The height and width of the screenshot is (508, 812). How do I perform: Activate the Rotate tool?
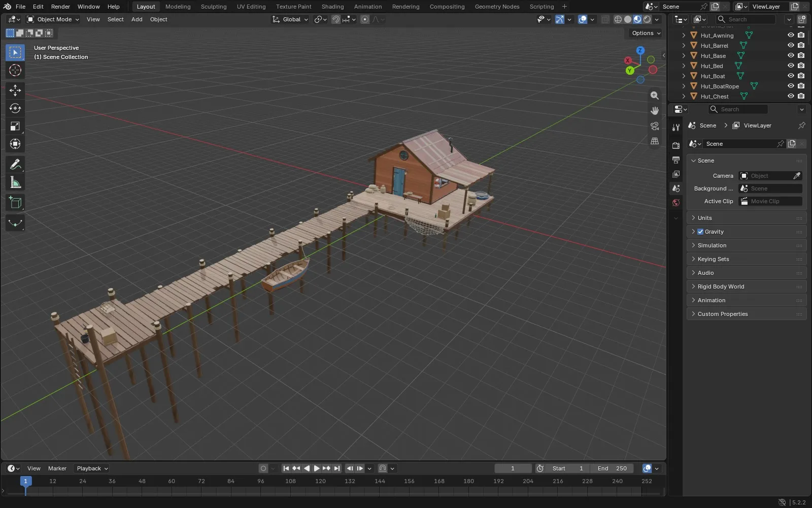tap(15, 108)
